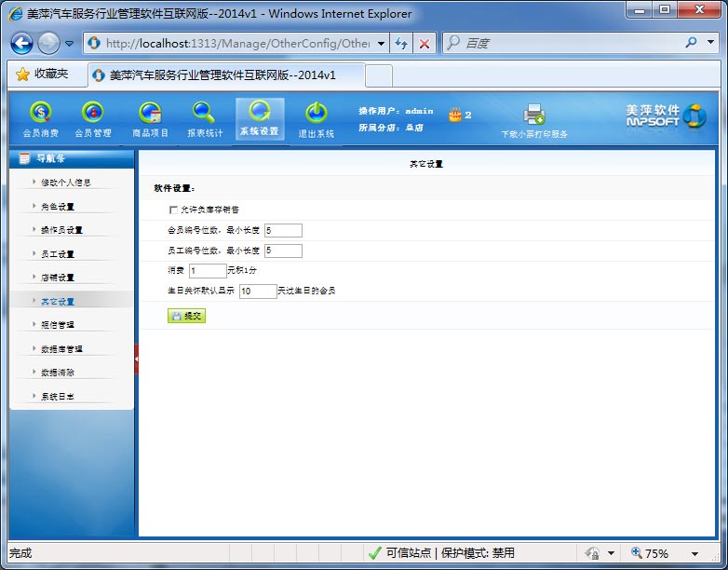Switch to the 美萍汽车服务行业管理软件 browser tab
Screen dimensions: 728x570
tap(223, 75)
